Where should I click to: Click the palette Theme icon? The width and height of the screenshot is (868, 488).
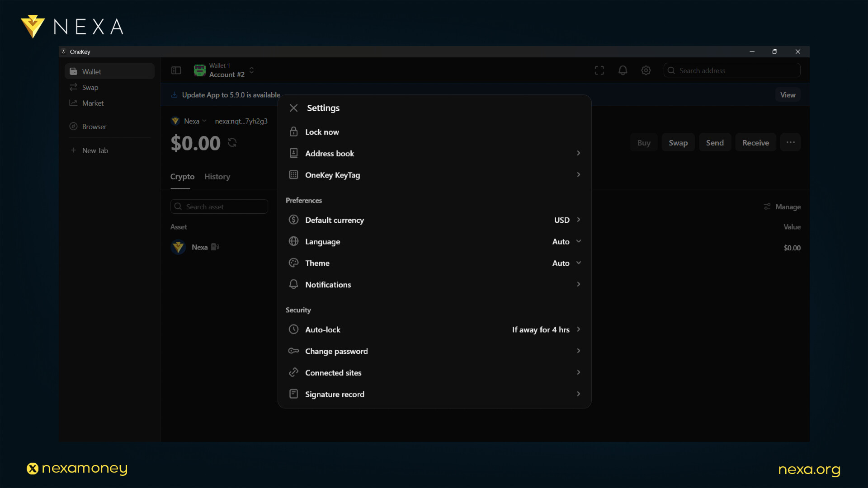(x=293, y=263)
